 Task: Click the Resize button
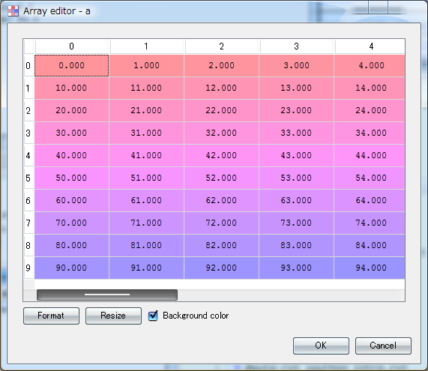click(113, 316)
